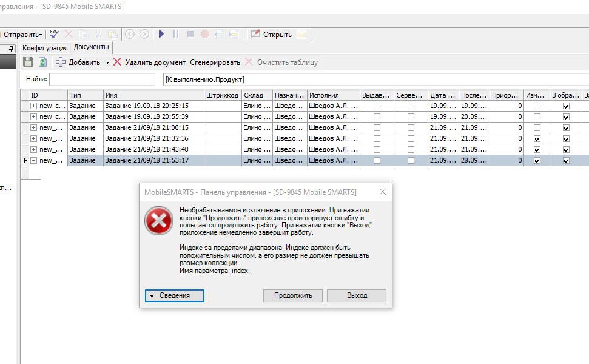589x364 pixels.
Task: Click the plus icon beside Добавить
Action: [x=61, y=62]
